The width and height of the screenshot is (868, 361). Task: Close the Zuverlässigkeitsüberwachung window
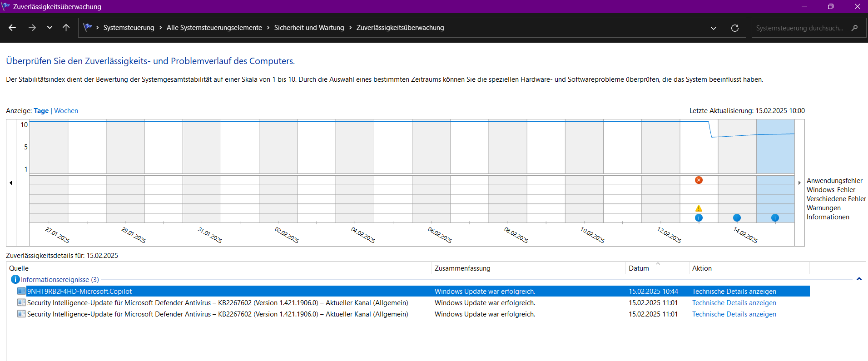click(x=857, y=6)
